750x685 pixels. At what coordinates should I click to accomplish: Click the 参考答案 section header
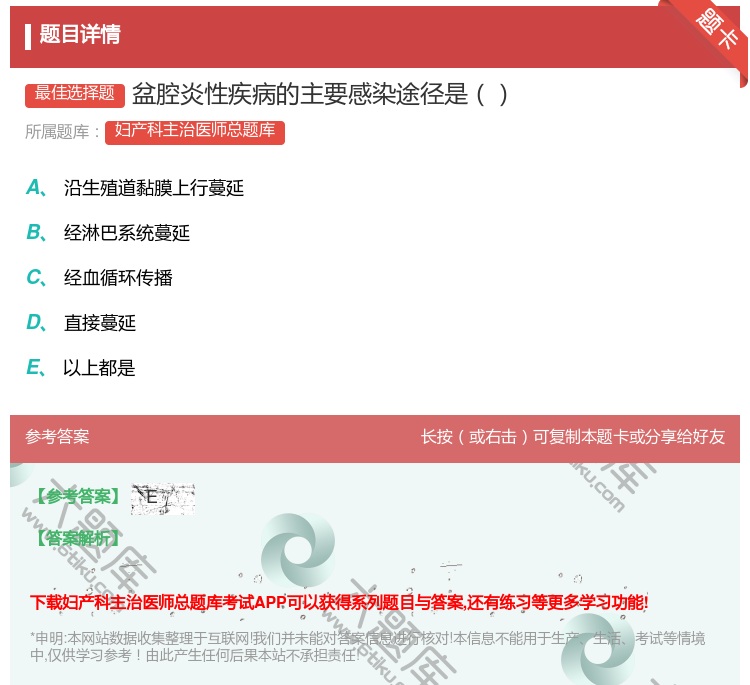pyautogui.click(x=58, y=437)
